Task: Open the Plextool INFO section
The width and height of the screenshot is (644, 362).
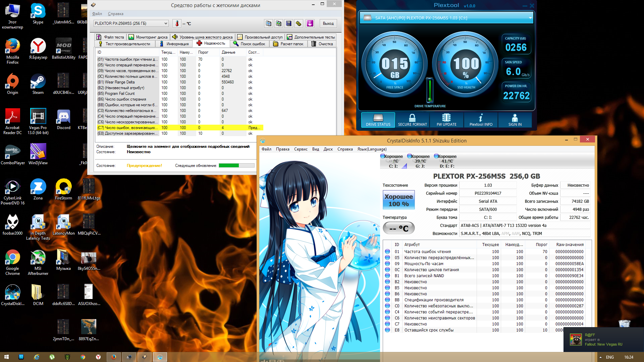Action: (x=481, y=120)
